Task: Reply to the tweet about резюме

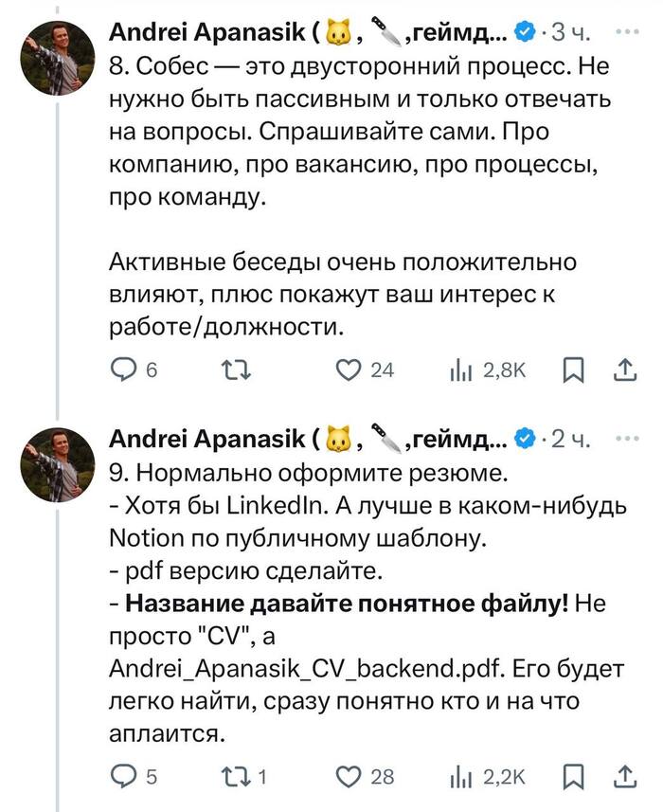Action: pyautogui.click(x=124, y=776)
